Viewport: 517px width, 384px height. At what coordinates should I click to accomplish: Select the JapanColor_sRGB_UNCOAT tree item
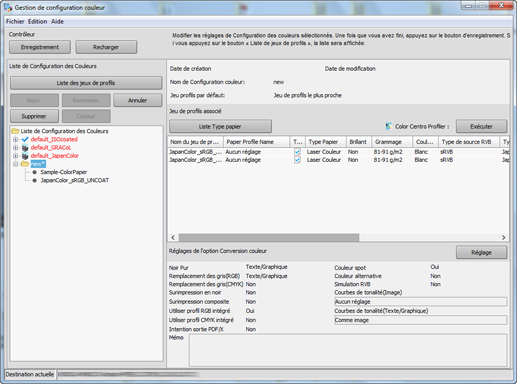(75, 180)
